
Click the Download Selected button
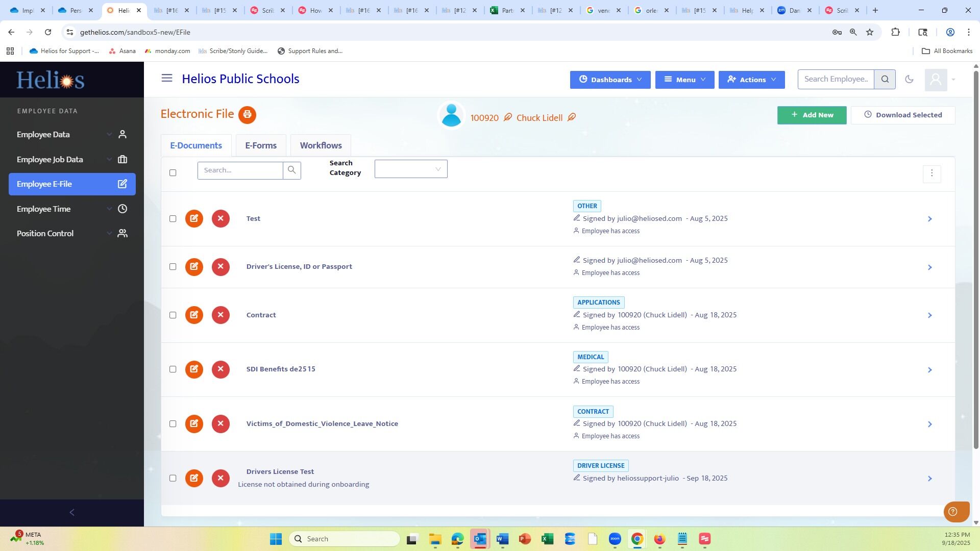[x=902, y=115]
